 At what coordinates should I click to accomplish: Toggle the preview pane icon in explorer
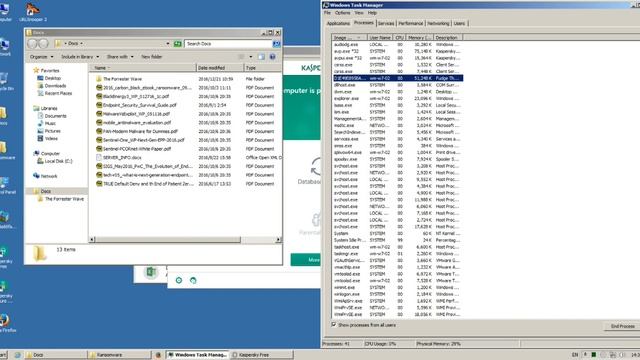(261, 57)
